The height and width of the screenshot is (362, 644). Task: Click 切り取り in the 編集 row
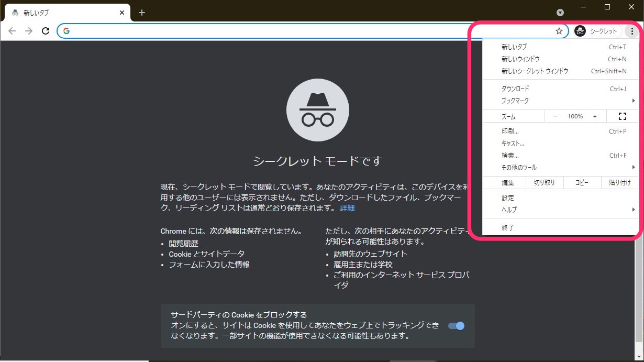coord(544,182)
